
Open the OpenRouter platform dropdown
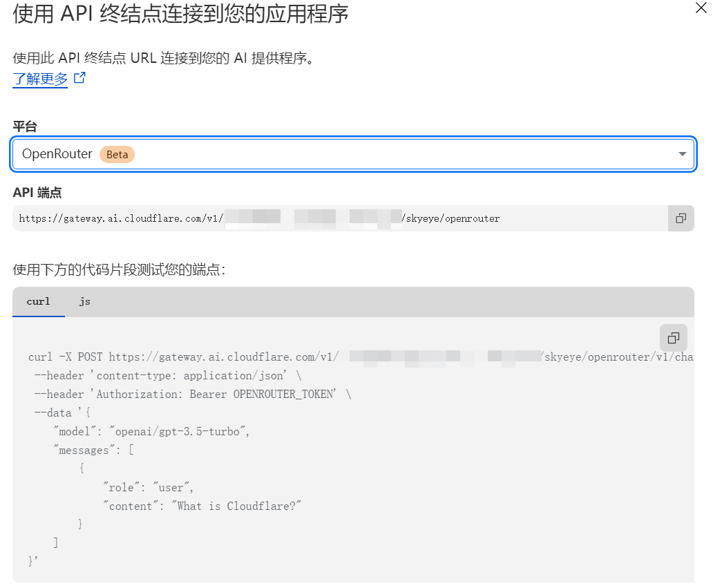click(353, 154)
